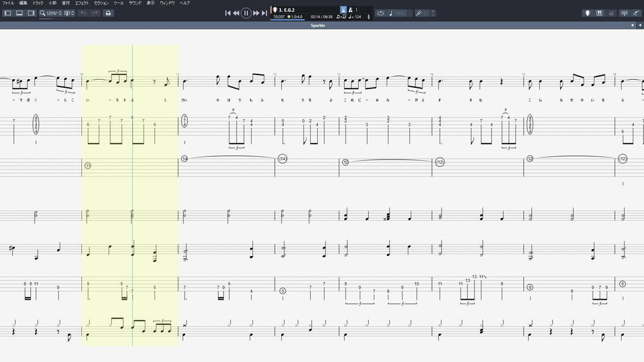Adjust the relative speed 100% field

point(400,13)
